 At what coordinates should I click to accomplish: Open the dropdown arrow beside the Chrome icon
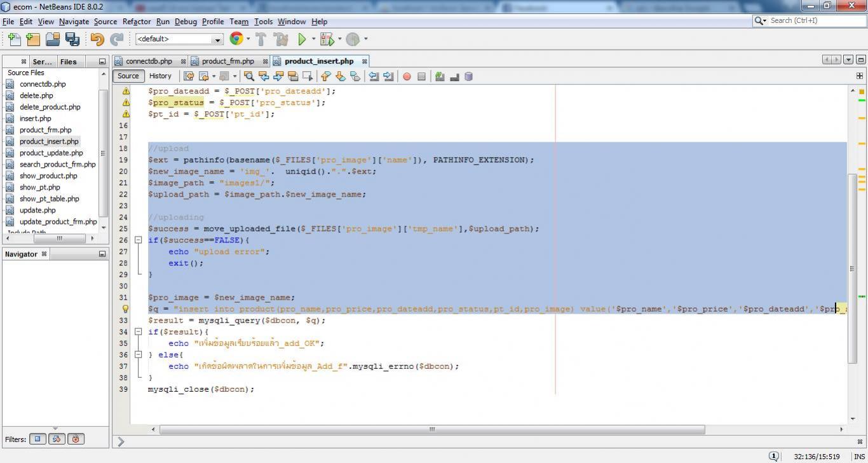pos(248,39)
